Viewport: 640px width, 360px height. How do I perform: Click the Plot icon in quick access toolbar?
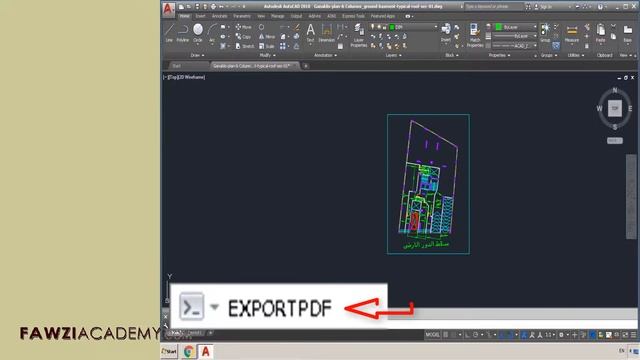[213, 7]
